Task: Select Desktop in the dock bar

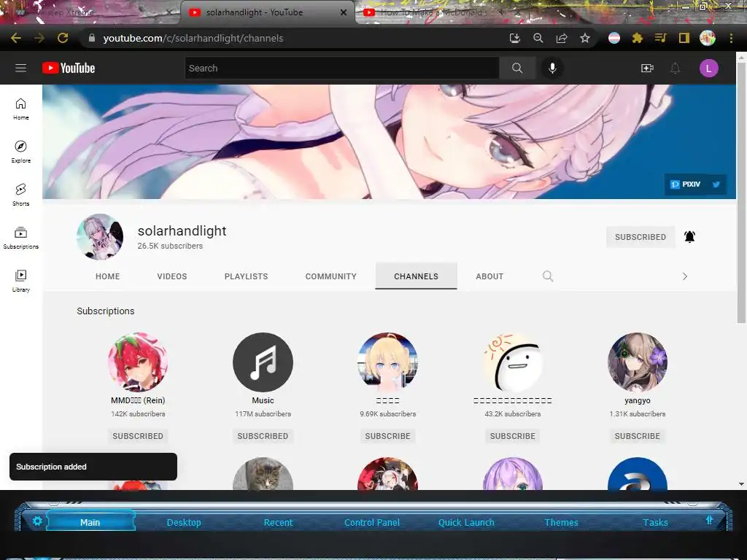Action: 184,522
